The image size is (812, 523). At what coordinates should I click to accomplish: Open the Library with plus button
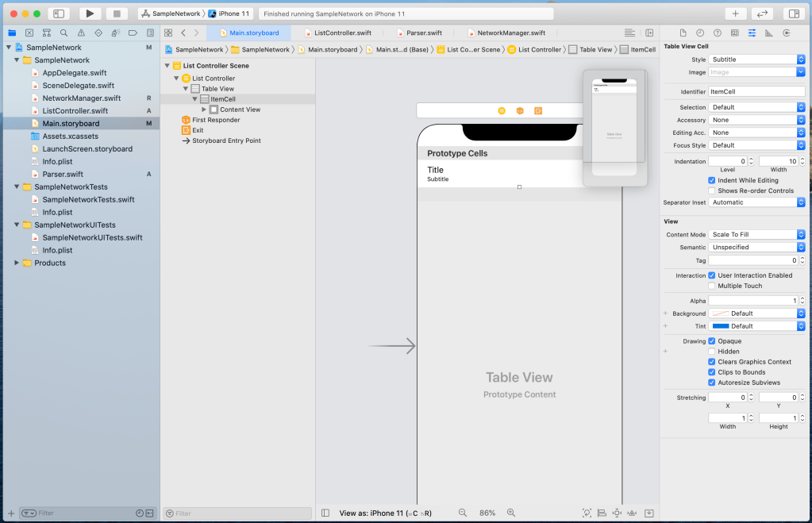[735, 13]
